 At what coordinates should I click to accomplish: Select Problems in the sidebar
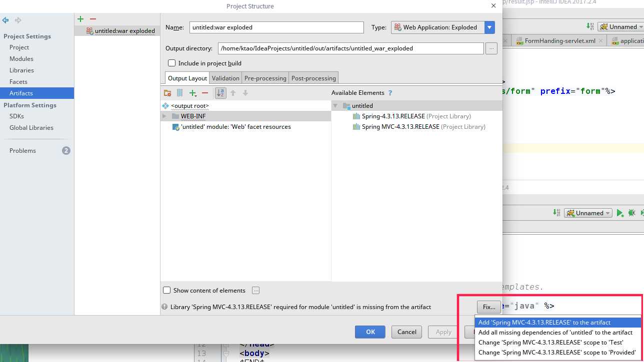click(x=23, y=151)
